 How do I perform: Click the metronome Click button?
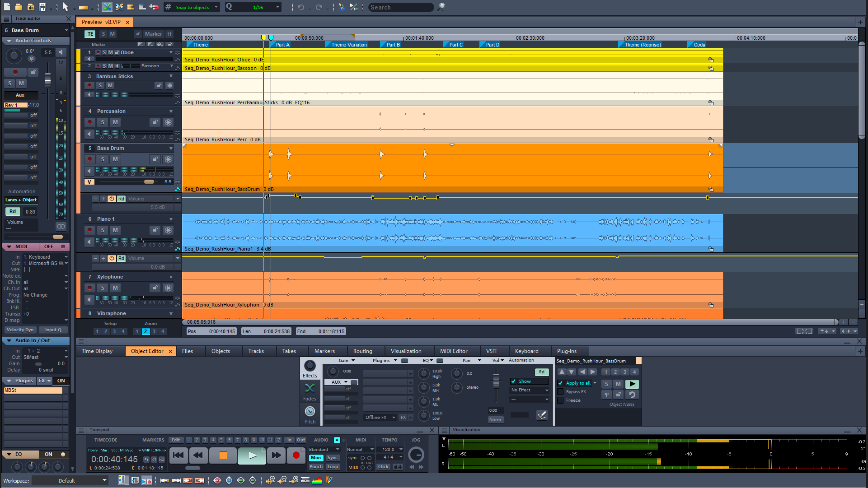pos(383,467)
